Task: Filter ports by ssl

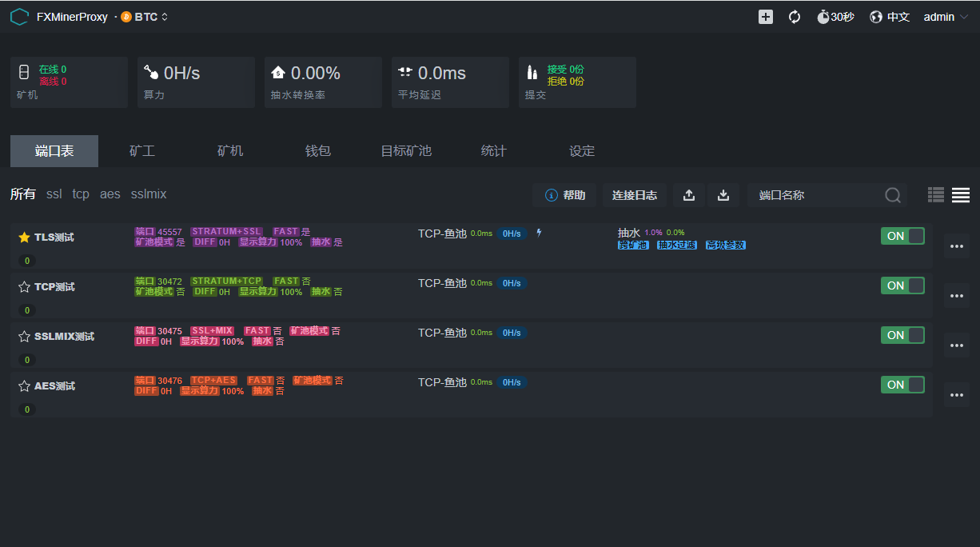Action: tap(54, 194)
